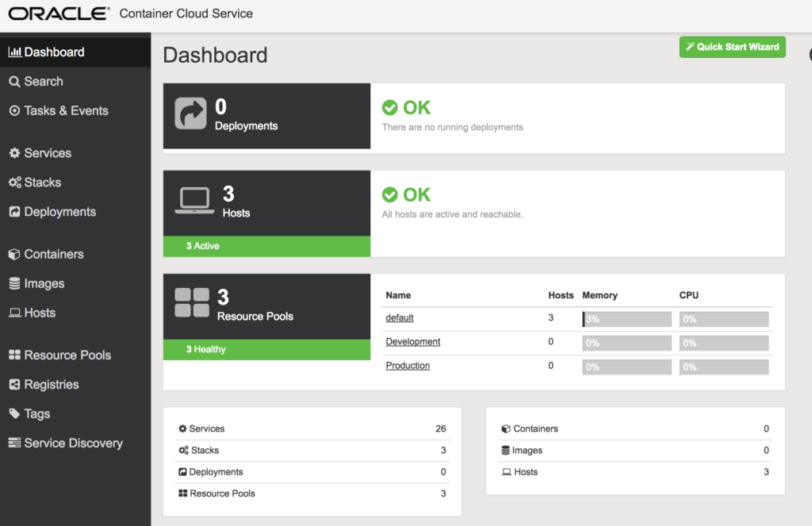Click the Hosts laptop icon in sidebar
The height and width of the screenshot is (526, 812).
(x=14, y=313)
